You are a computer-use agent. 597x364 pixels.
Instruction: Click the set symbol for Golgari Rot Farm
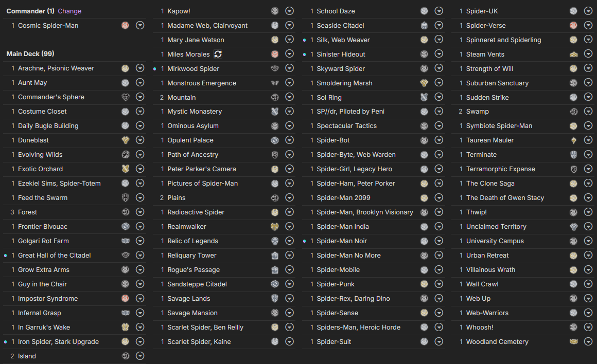click(125, 241)
